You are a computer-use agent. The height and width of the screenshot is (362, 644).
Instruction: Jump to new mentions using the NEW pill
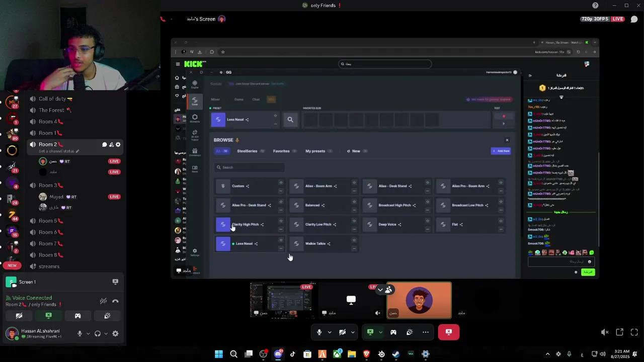[12, 265]
